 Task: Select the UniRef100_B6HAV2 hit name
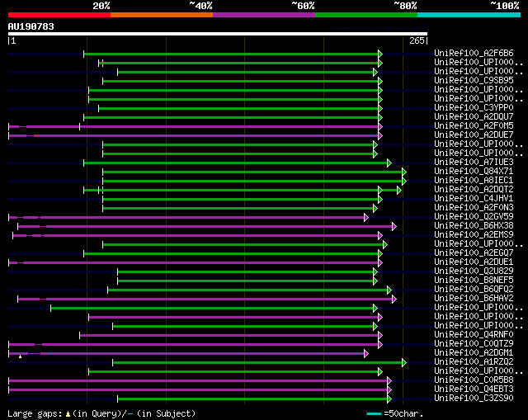click(x=474, y=299)
